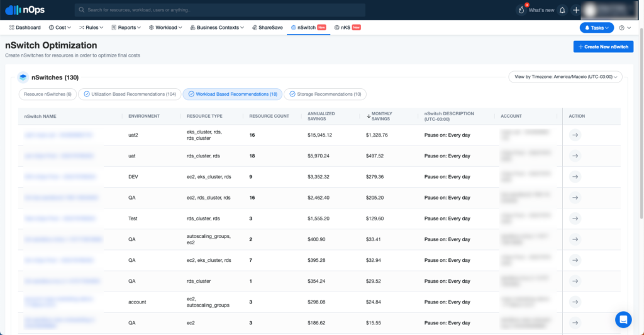Change the View by Timezone dropdown
This screenshot has height=335, width=644.
565,77
